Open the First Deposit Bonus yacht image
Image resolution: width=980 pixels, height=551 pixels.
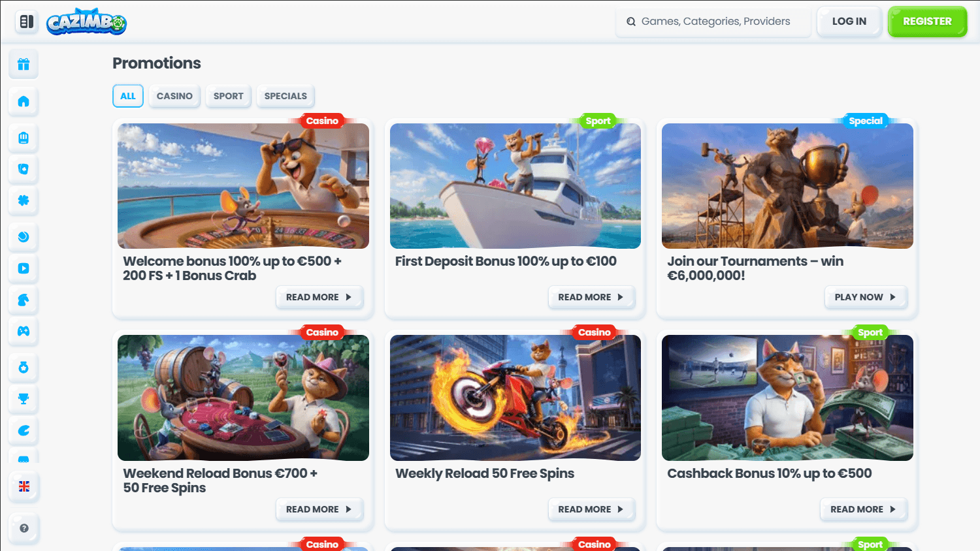pyautogui.click(x=515, y=186)
